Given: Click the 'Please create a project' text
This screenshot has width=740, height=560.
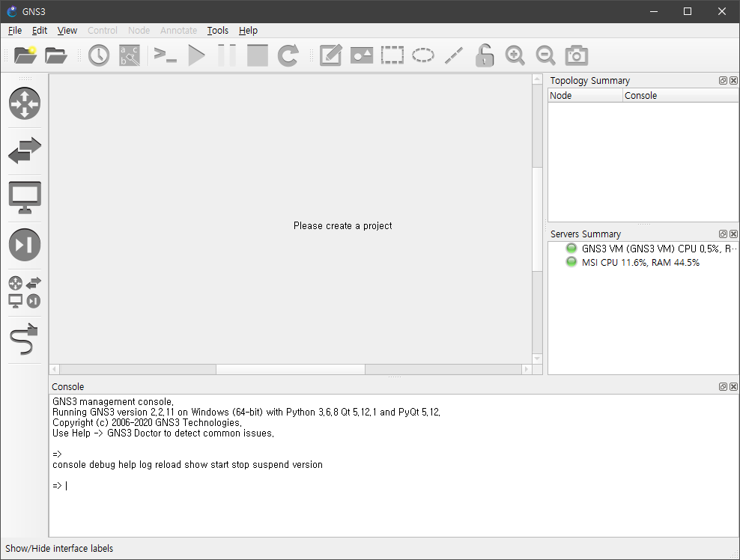Looking at the screenshot, I should (342, 226).
